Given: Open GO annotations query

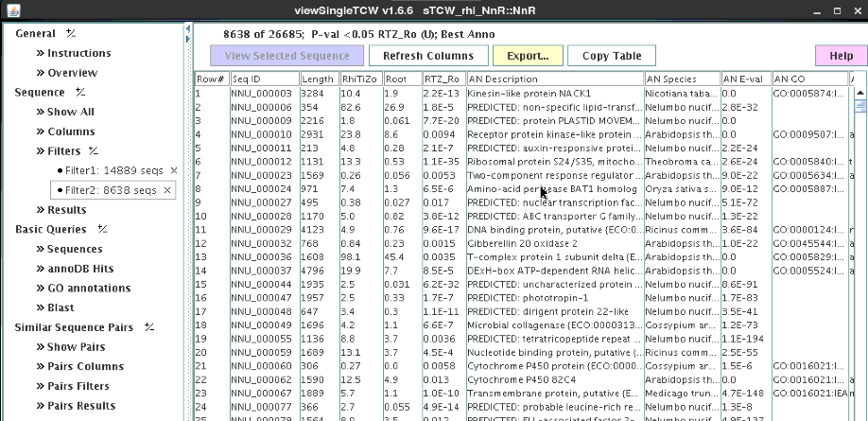Looking at the screenshot, I should (x=89, y=289).
